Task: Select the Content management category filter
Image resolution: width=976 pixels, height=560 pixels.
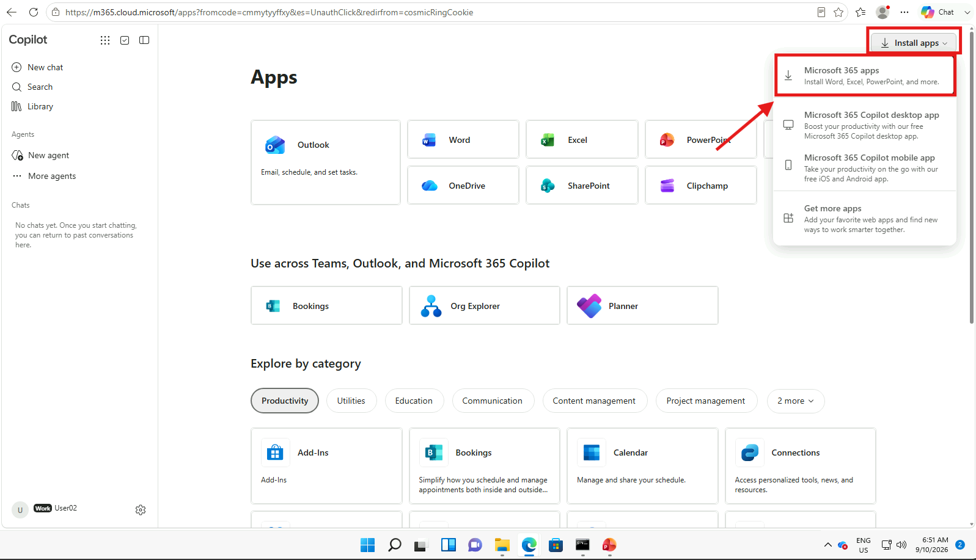Action: 594,401
